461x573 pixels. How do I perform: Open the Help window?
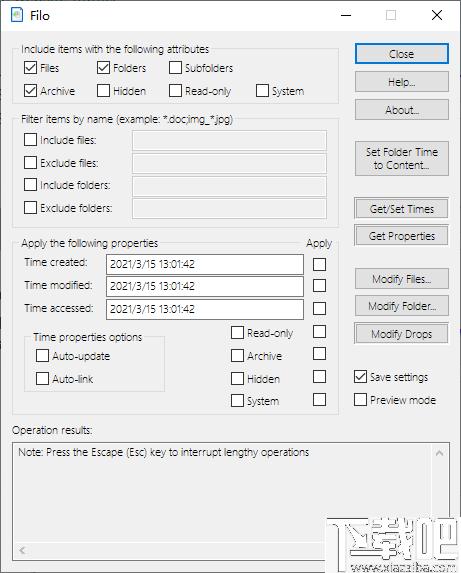402,81
